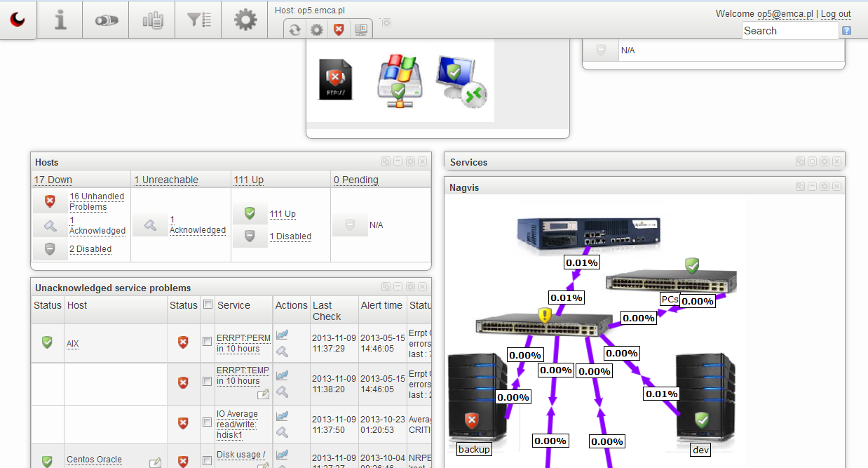The image size is (868, 468).
Task: Open the graph action for ERRPT:PERM service
Action: pos(283,335)
